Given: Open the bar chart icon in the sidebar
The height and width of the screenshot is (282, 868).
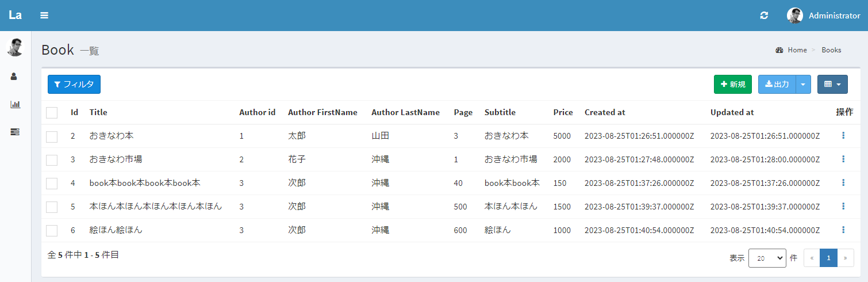Looking at the screenshot, I should coord(15,104).
